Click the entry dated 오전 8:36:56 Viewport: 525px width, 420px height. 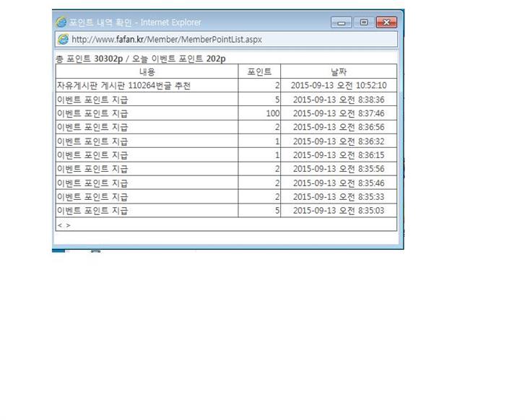(339, 127)
